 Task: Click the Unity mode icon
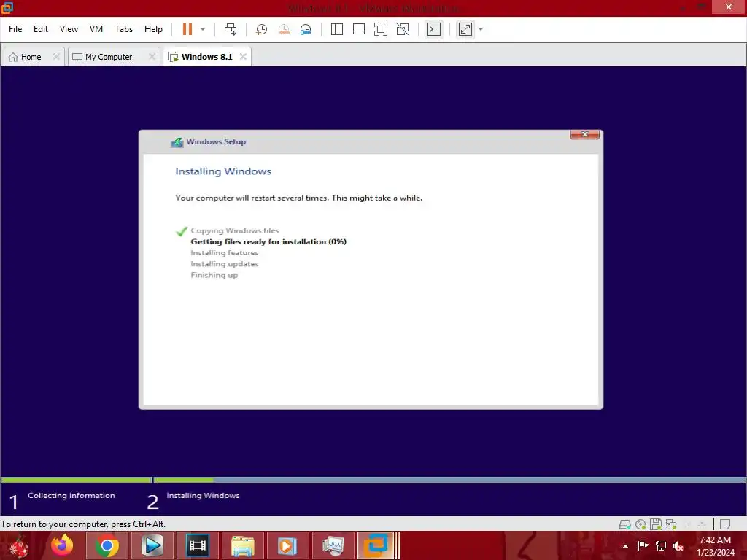tap(403, 29)
